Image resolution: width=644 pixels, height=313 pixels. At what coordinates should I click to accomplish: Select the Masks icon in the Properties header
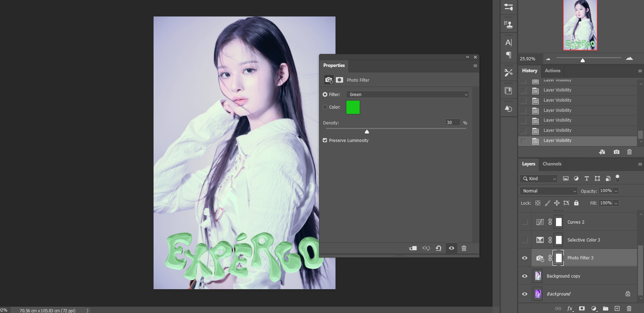[339, 80]
